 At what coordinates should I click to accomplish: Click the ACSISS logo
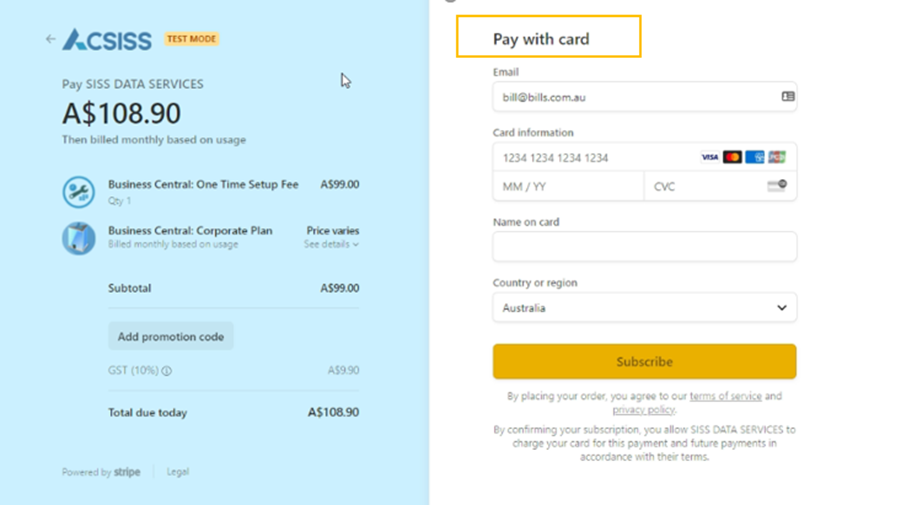[x=107, y=40]
